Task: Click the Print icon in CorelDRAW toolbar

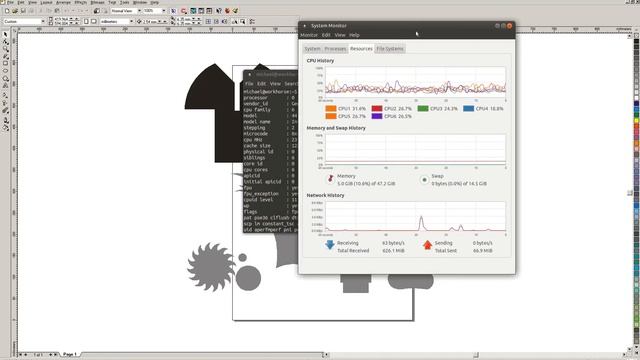Action: pos(31,11)
